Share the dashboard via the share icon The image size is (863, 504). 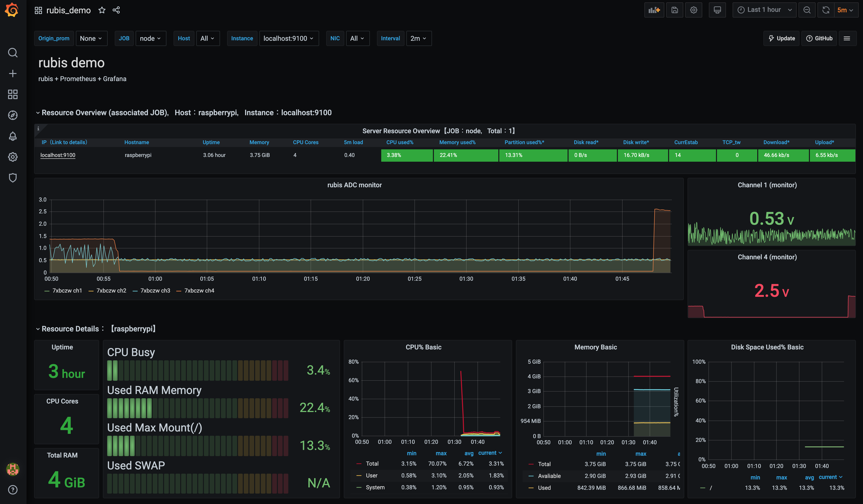pos(116,10)
